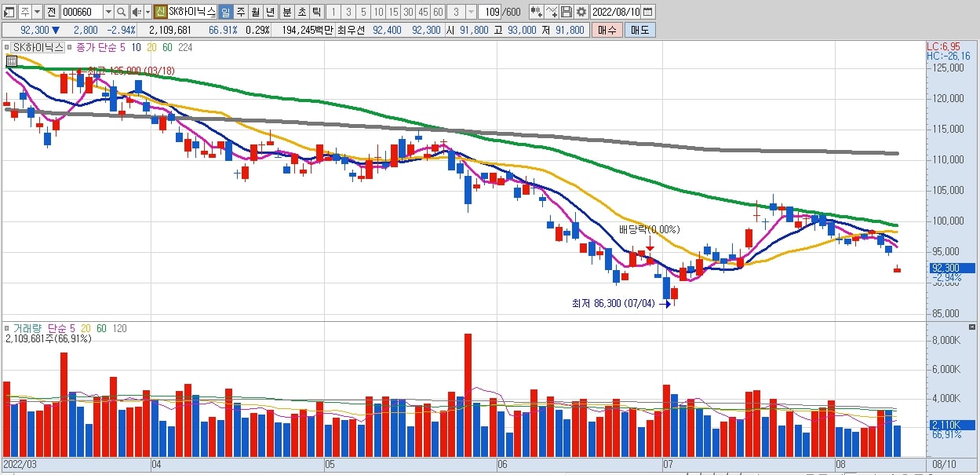Screen dimensions: 980x475
Task: Click the 194,245백만 trading value
Action: [308, 30]
